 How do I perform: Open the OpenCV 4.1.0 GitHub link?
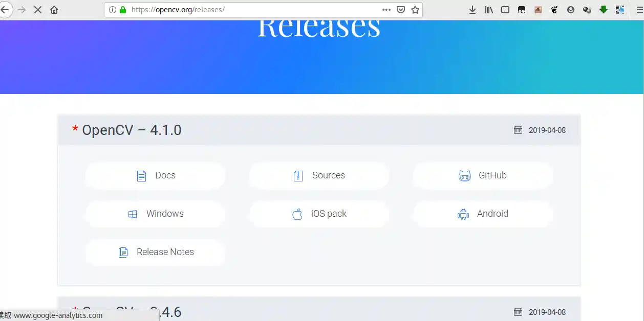483,175
